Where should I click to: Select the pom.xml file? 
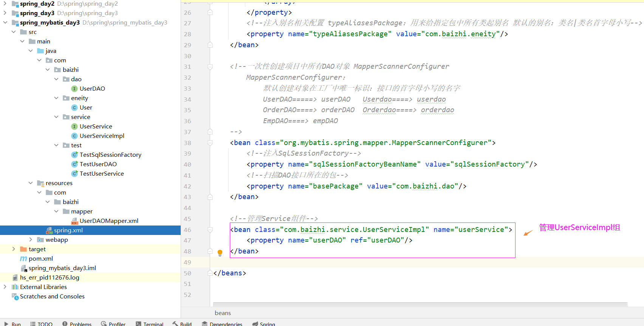click(x=40, y=259)
